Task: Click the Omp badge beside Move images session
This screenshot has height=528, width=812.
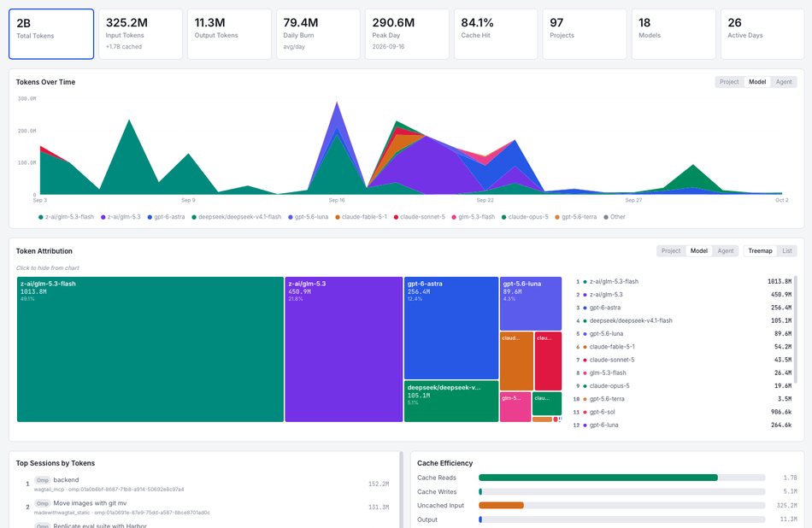Action: (43, 503)
